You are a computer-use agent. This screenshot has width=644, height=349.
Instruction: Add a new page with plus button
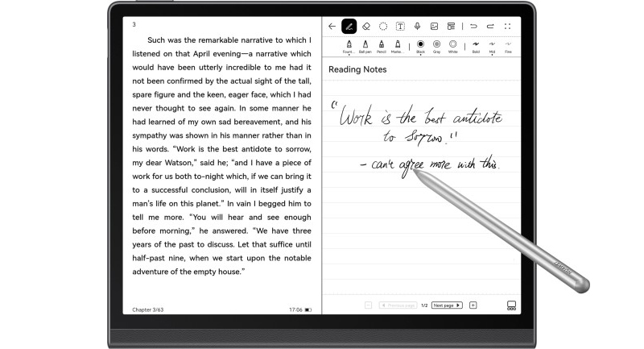[x=473, y=305]
